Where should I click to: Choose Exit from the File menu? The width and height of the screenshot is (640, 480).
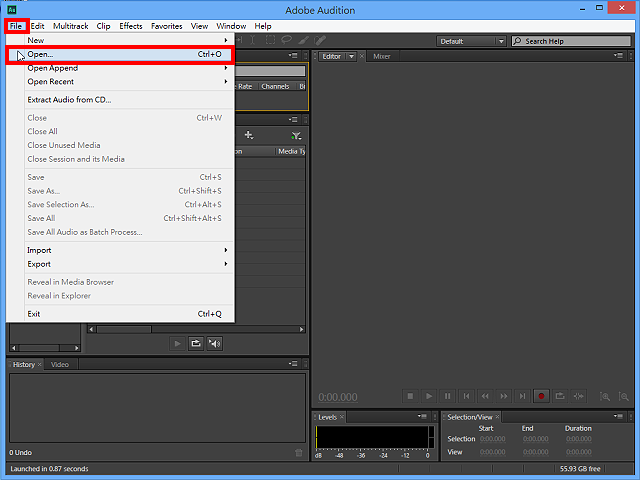point(120,314)
